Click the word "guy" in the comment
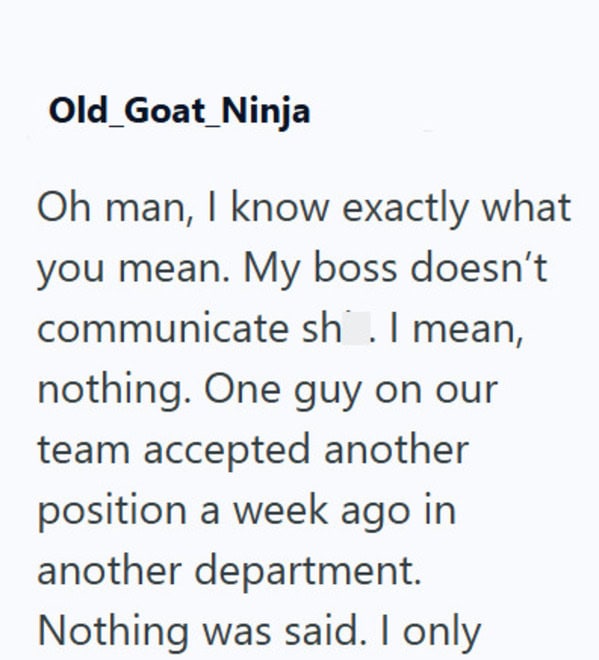 (x=327, y=392)
